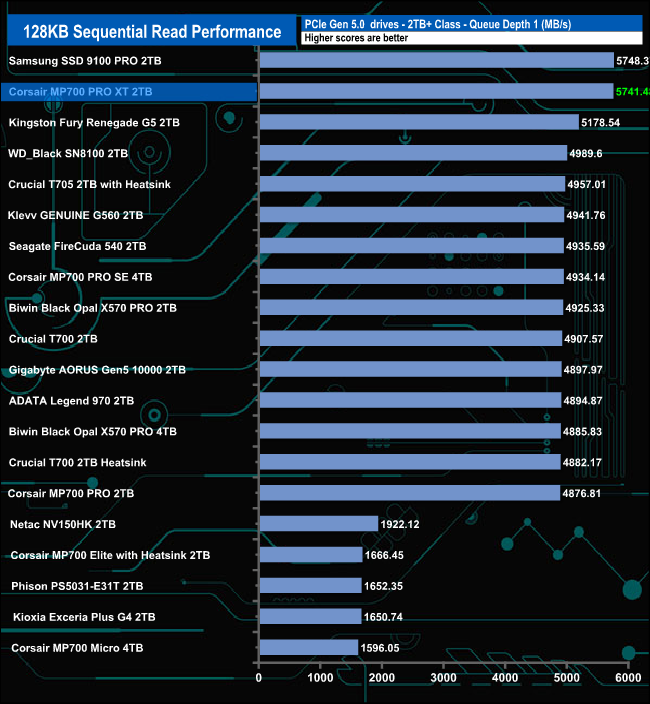Click the x-axis label 3000
This screenshot has height=704, width=650.
coord(444,678)
